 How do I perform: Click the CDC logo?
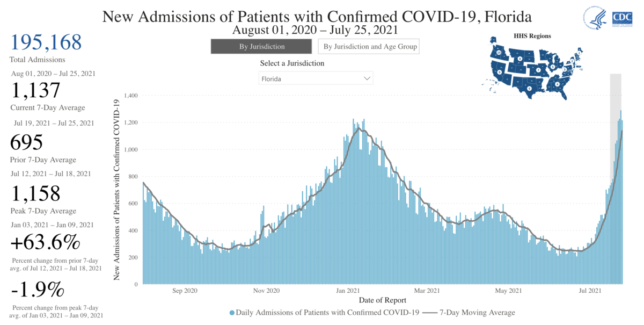tap(622, 18)
